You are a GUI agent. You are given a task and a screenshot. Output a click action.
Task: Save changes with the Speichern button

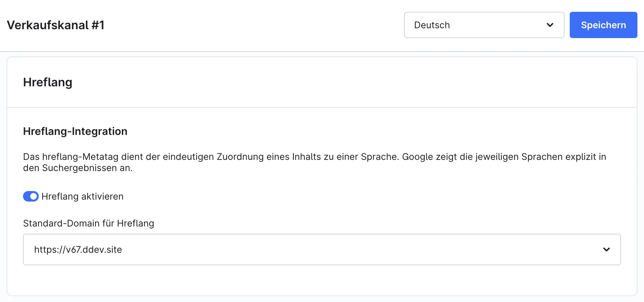604,25
